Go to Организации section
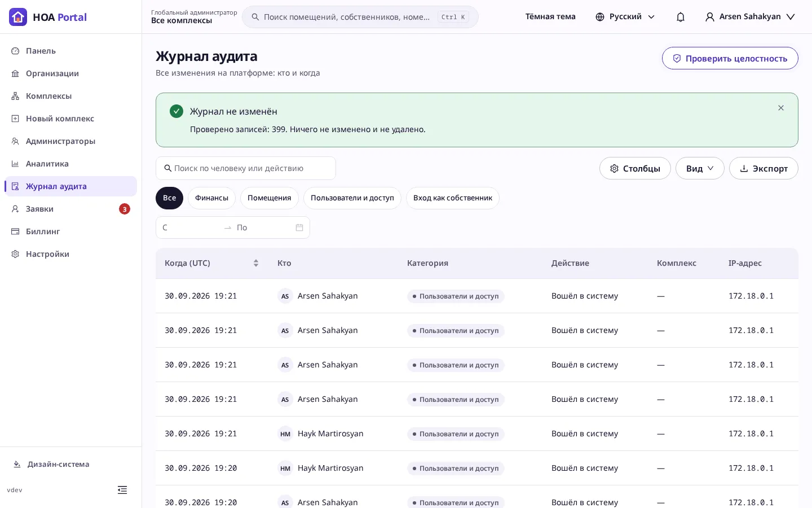 point(70,73)
